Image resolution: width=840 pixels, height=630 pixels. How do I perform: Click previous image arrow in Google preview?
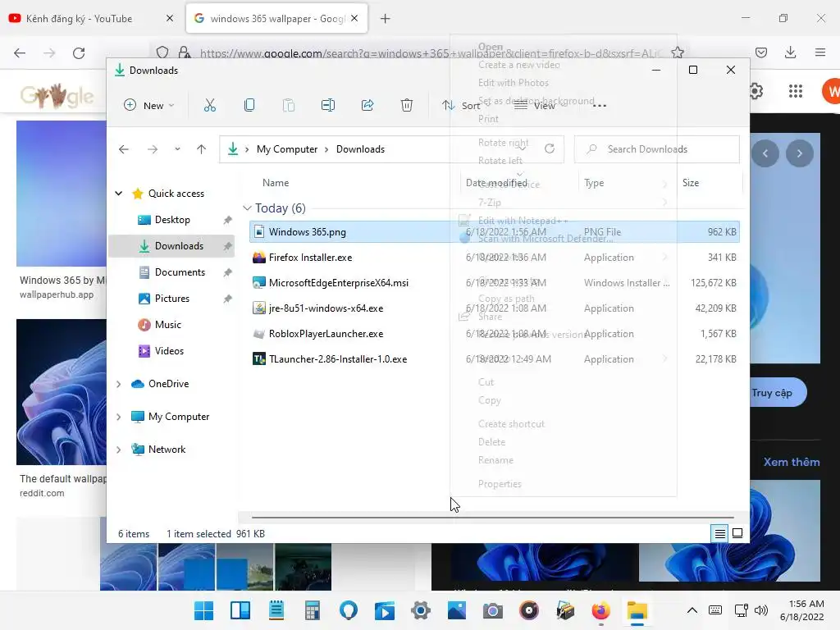pos(765,153)
